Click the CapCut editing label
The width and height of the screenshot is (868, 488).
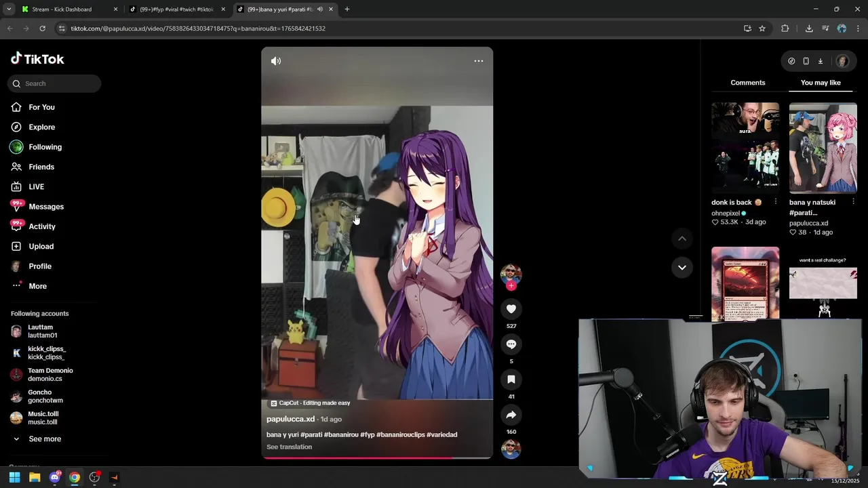(x=311, y=403)
